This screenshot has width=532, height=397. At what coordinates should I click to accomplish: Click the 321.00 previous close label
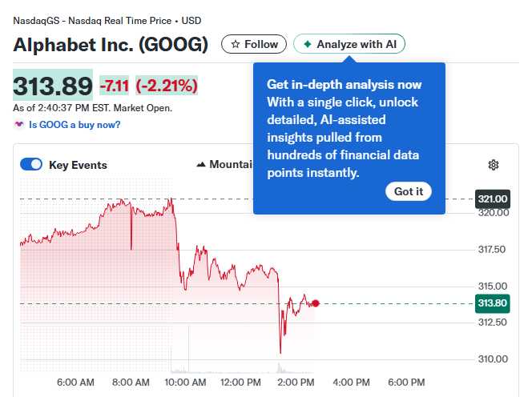(x=493, y=198)
